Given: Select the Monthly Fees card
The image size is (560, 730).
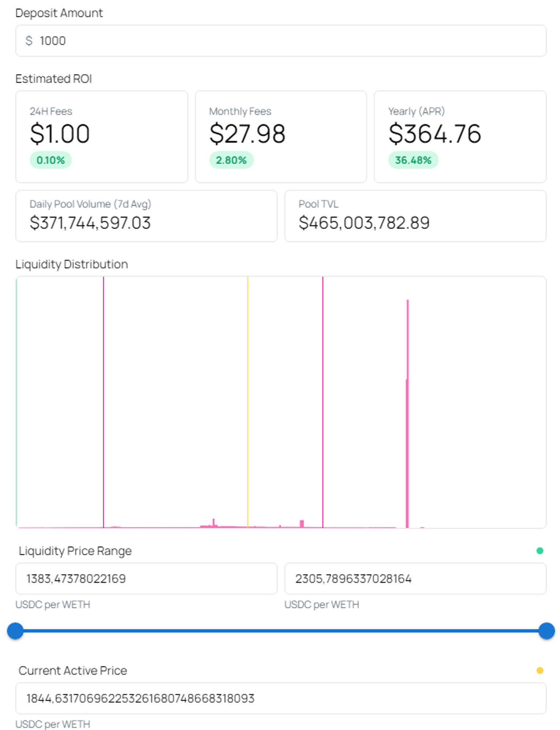Looking at the screenshot, I should tap(280, 136).
